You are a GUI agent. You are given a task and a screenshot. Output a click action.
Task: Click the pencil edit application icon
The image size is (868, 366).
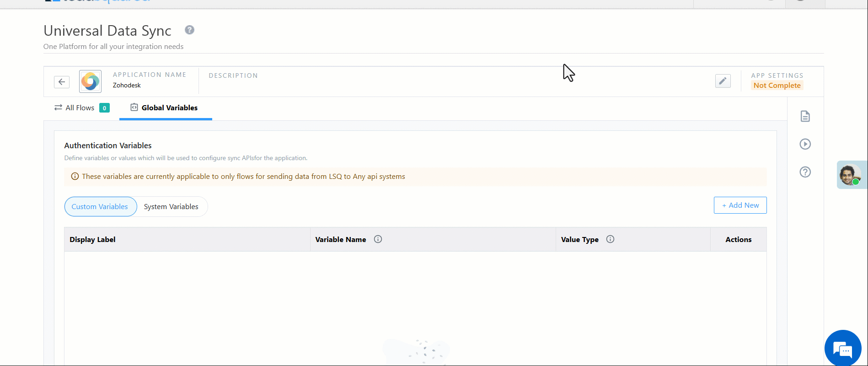723,81
